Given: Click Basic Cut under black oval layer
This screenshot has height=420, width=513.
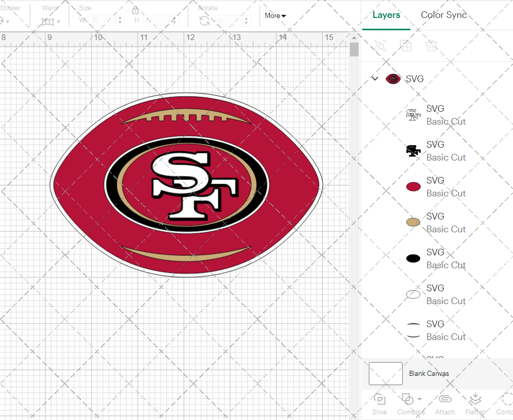Looking at the screenshot, I should point(446,265).
